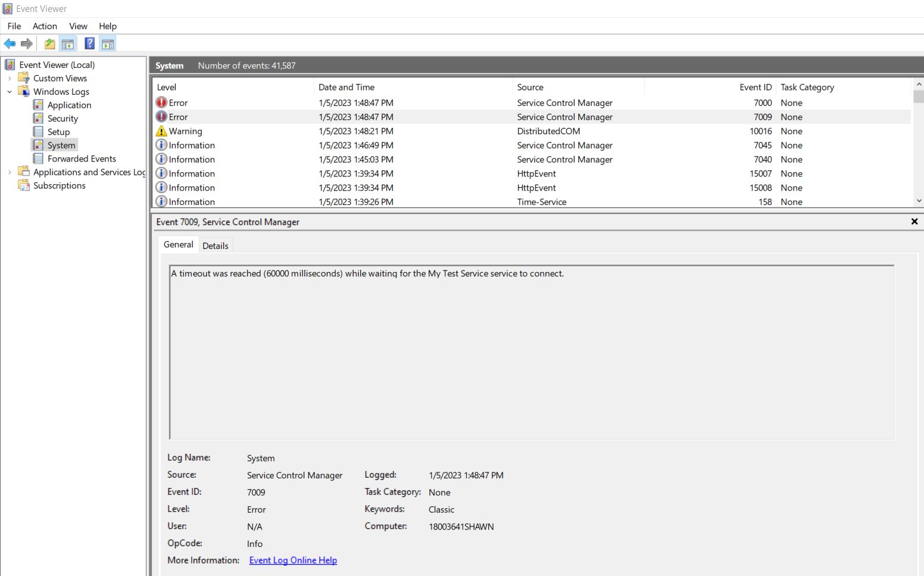
Task: Sort by the Event ID column header
Action: [710, 87]
